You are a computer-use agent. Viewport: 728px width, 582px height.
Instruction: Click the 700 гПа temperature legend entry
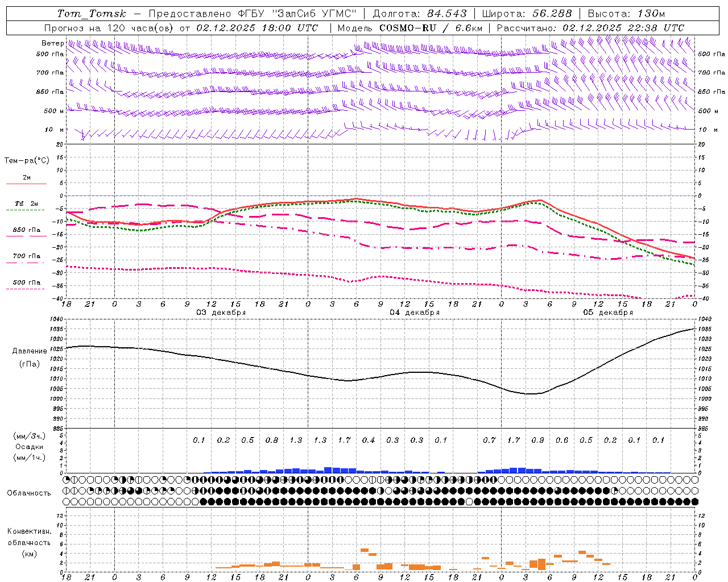pos(26,256)
